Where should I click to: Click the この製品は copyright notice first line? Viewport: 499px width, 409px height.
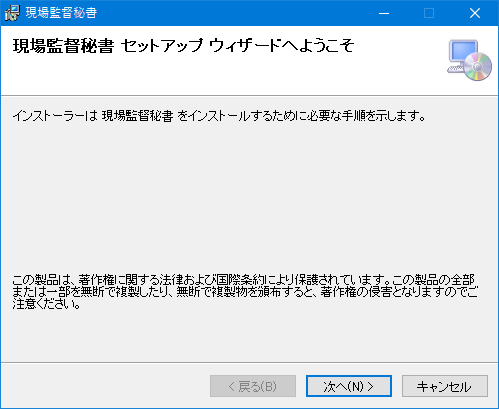coord(243,279)
